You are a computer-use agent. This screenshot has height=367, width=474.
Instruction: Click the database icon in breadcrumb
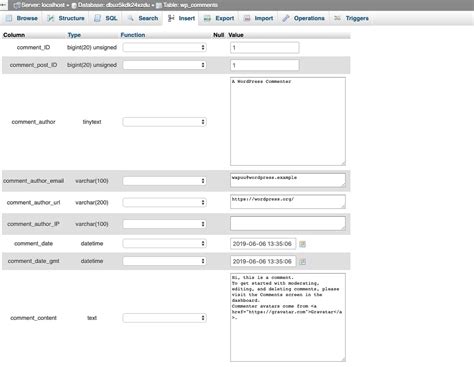[74, 5]
